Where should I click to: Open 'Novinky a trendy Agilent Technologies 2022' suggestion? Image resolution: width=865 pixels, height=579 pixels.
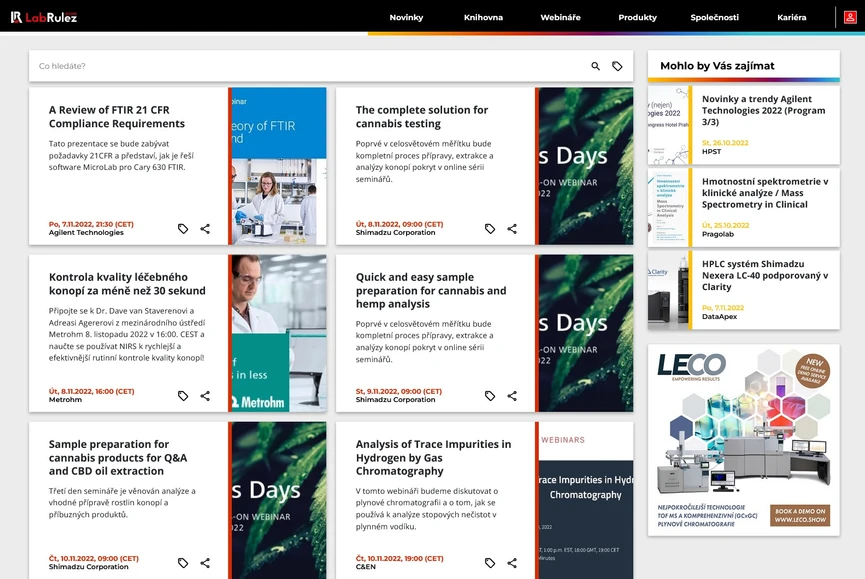(763, 110)
